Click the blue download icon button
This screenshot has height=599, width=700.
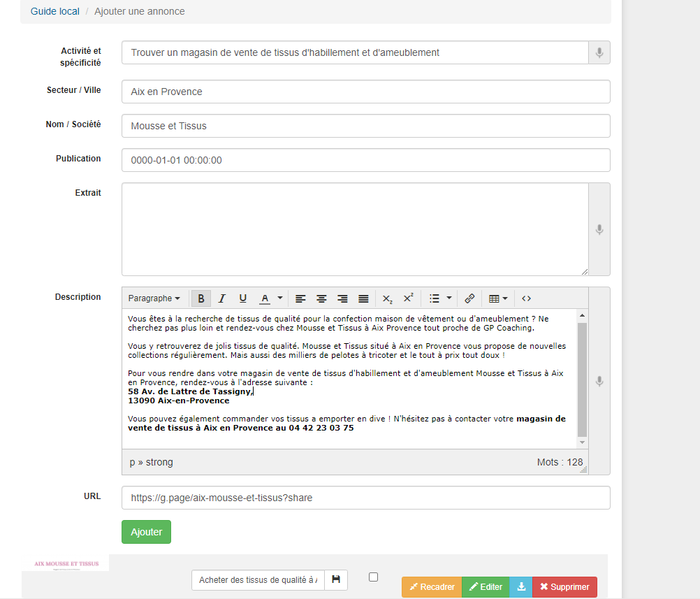[x=520, y=587]
